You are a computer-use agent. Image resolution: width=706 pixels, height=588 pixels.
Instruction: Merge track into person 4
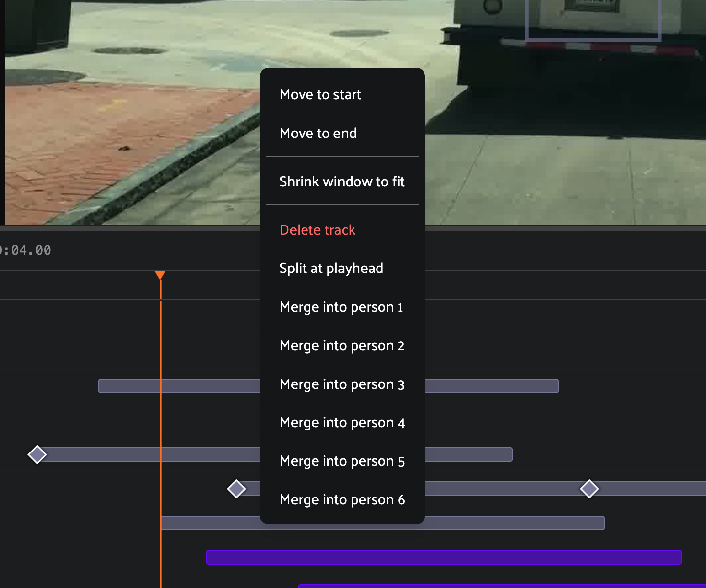click(342, 422)
